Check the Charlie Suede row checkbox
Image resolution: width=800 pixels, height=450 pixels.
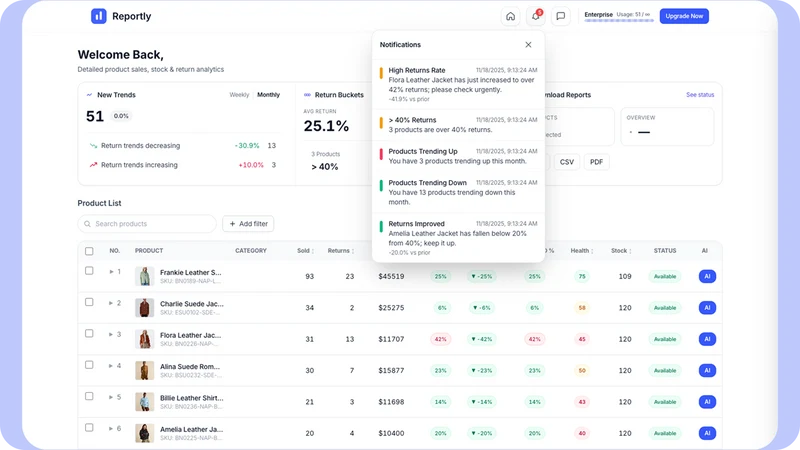[x=89, y=302]
